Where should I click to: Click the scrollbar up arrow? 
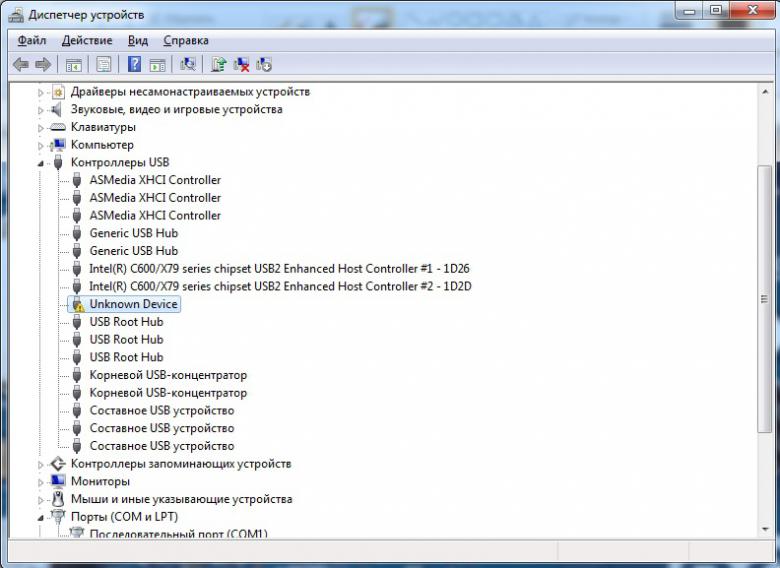765,92
